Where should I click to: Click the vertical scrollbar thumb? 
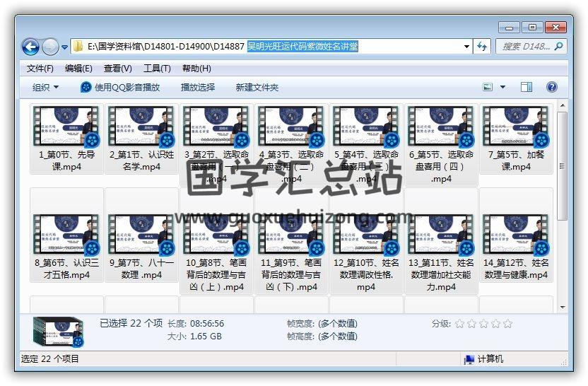coord(563,166)
